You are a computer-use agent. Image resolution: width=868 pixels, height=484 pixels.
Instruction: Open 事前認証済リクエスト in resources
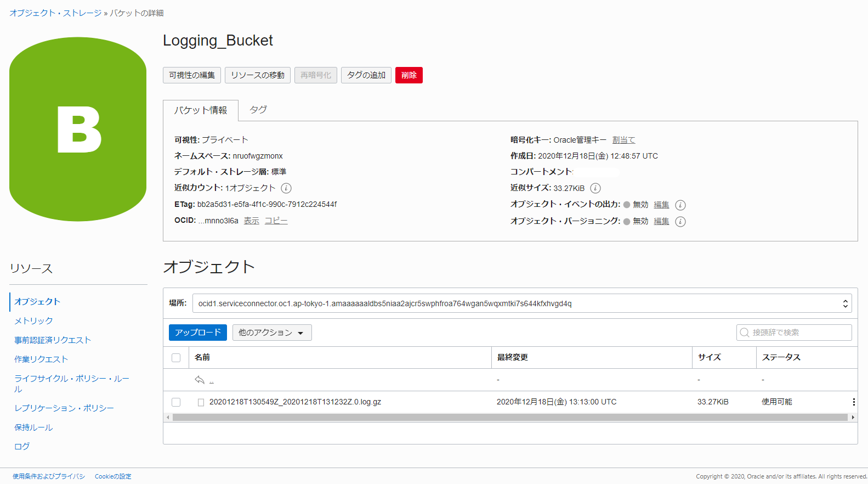(53, 340)
